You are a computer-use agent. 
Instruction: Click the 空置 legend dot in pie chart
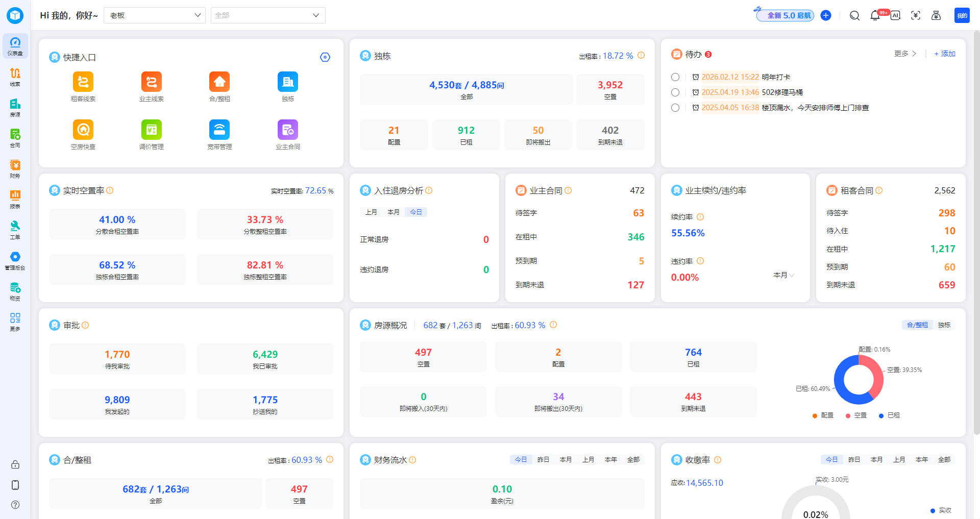(x=848, y=416)
